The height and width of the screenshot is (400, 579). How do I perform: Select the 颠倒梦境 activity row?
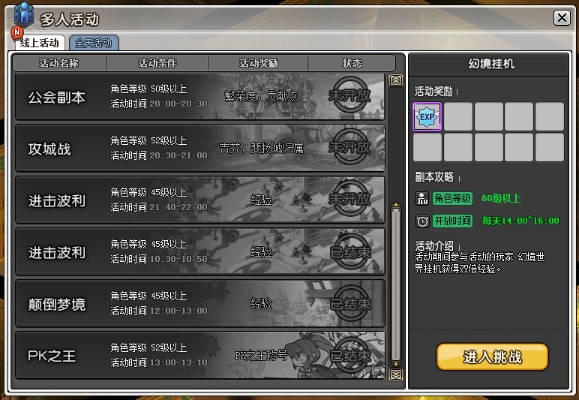[x=200, y=304]
